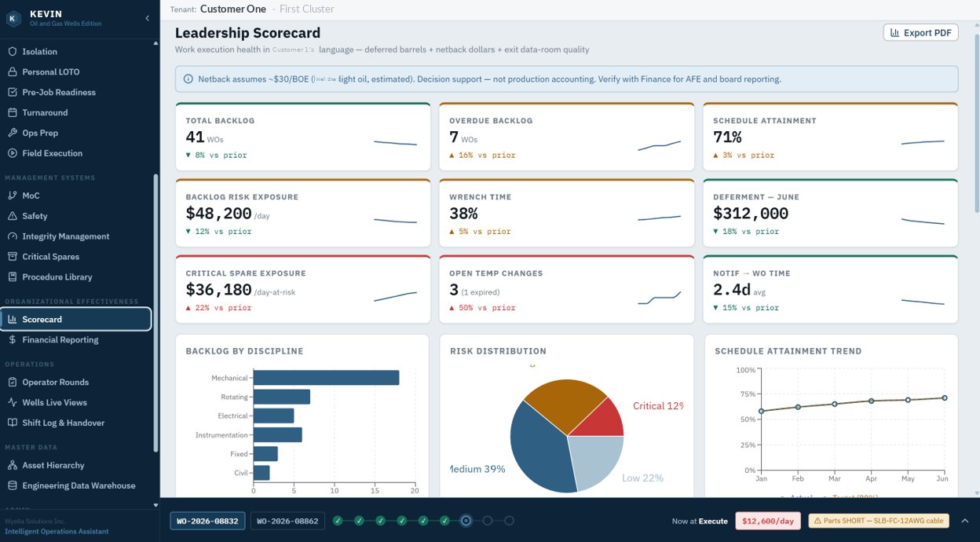Click the last unfilled workflow step circle
Image resolution: width=980 pixels, height=542 pixels.
(509, 521)
